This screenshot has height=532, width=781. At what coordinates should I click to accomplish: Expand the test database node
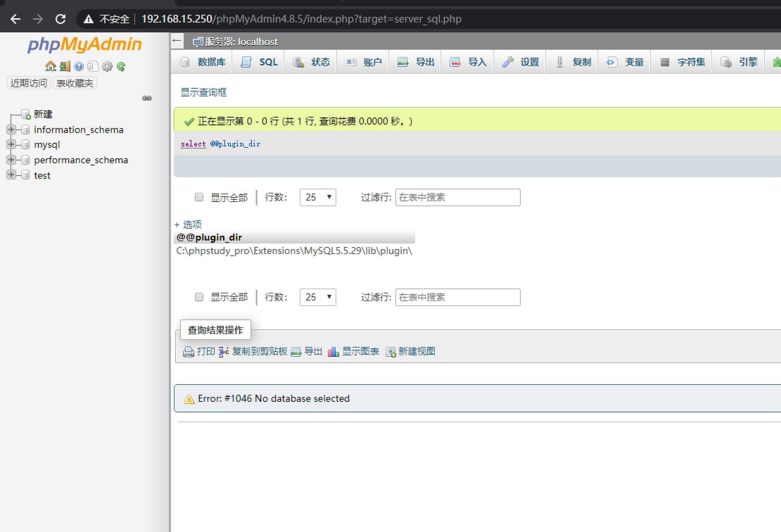[11, 175]
